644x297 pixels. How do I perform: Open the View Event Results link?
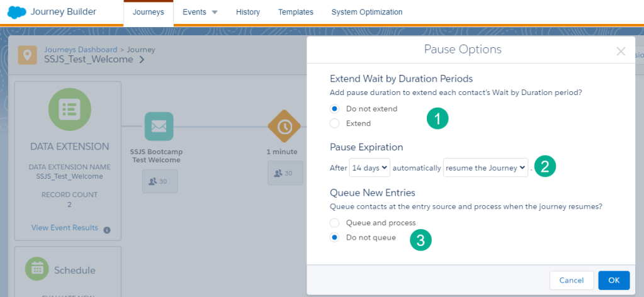coord(65,228)
